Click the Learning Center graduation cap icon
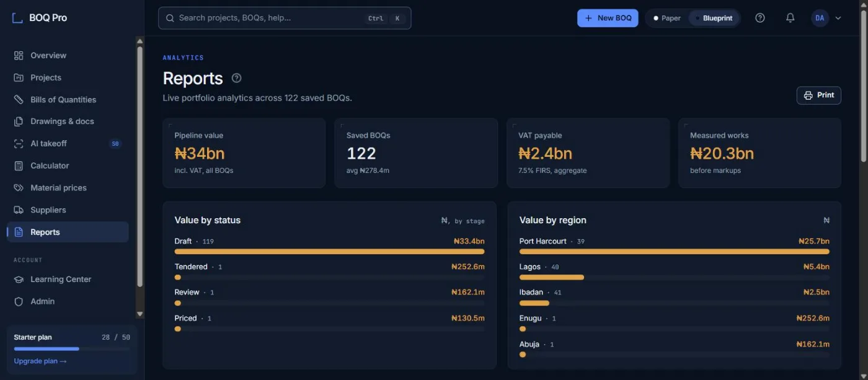868x380 pixels. click(19, 280)
